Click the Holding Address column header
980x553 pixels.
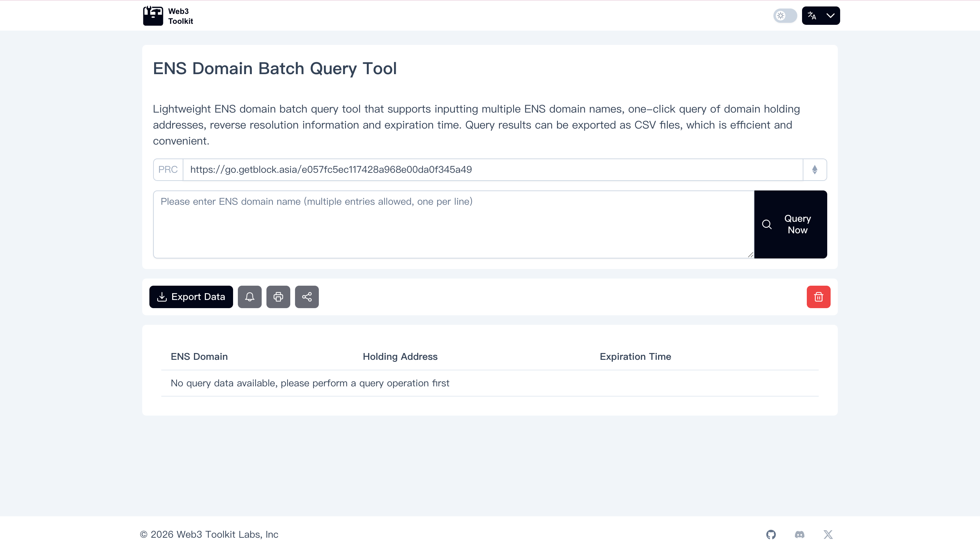click(400, 356)
